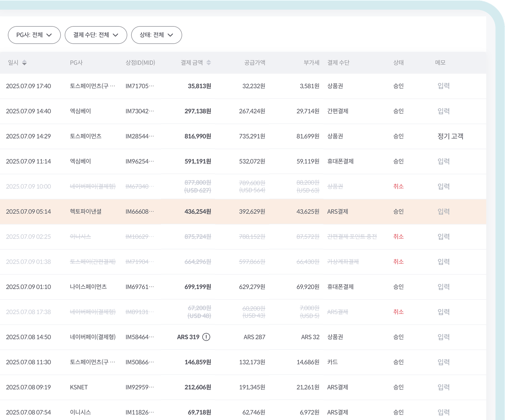Click the 휴대폰결제 cell in the 11:14 row

(340, 161)
